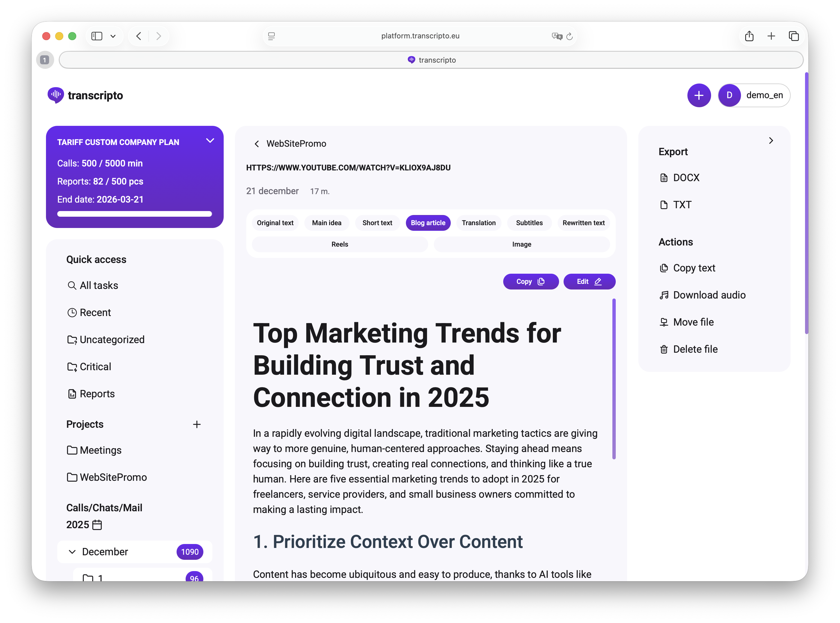Open calendar icon next to 2025
Image resolution: width=840 pixels, height=623 pixels.
[x=97, y=525]
